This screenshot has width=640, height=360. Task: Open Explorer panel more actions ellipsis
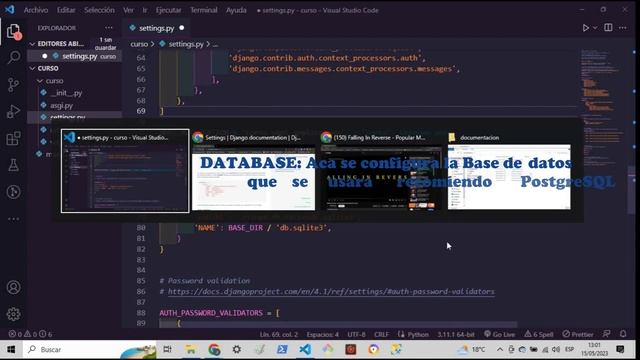tap(109, 28)
